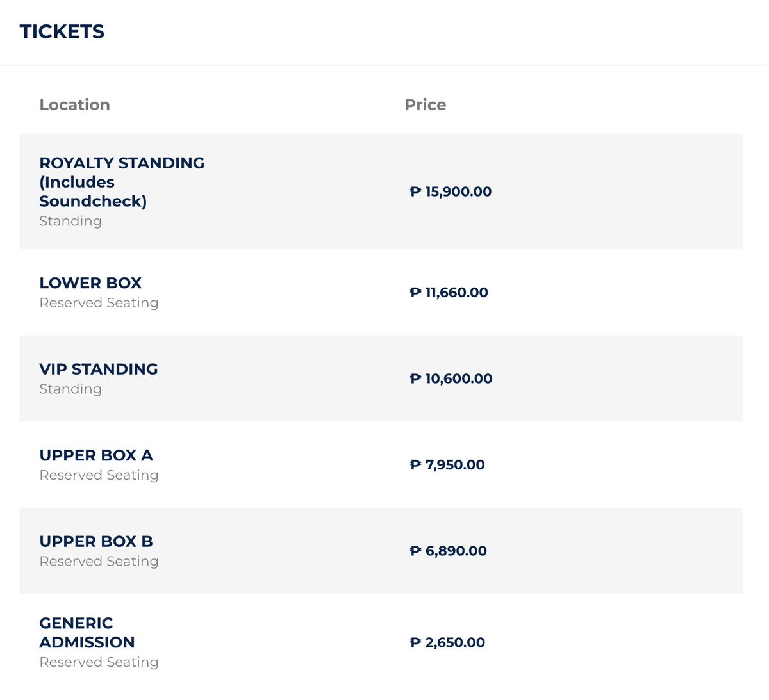Select the UPPER BOX B ticket name
The height and width of the screenshot is (700, 769).
(x=96, y=542)
